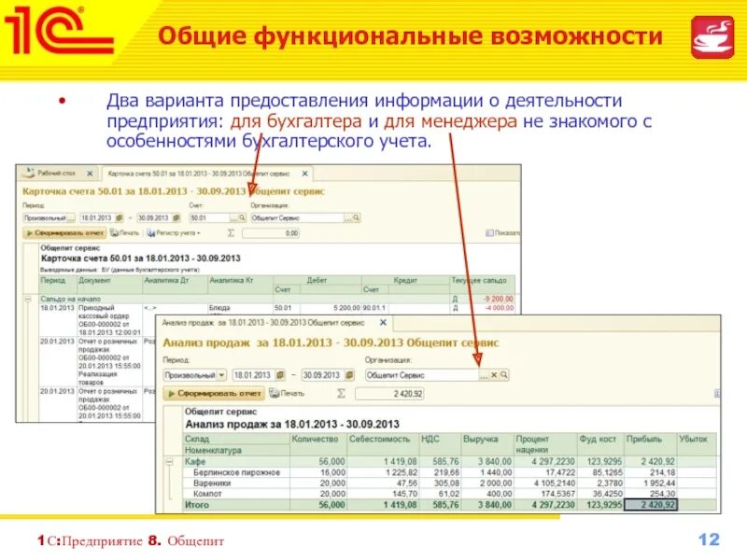Click slide page number 12
747x560 pixels.
[709, 539]
